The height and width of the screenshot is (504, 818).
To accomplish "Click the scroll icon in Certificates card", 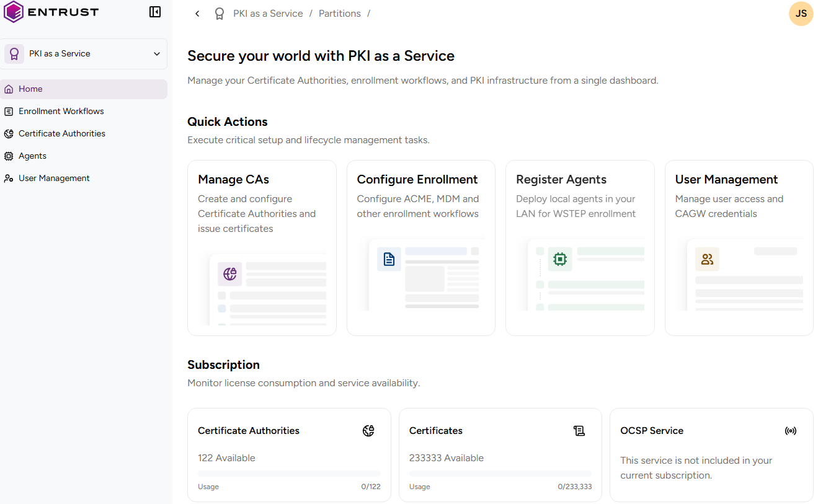I will pyautogui.click(x=579, y=431).
